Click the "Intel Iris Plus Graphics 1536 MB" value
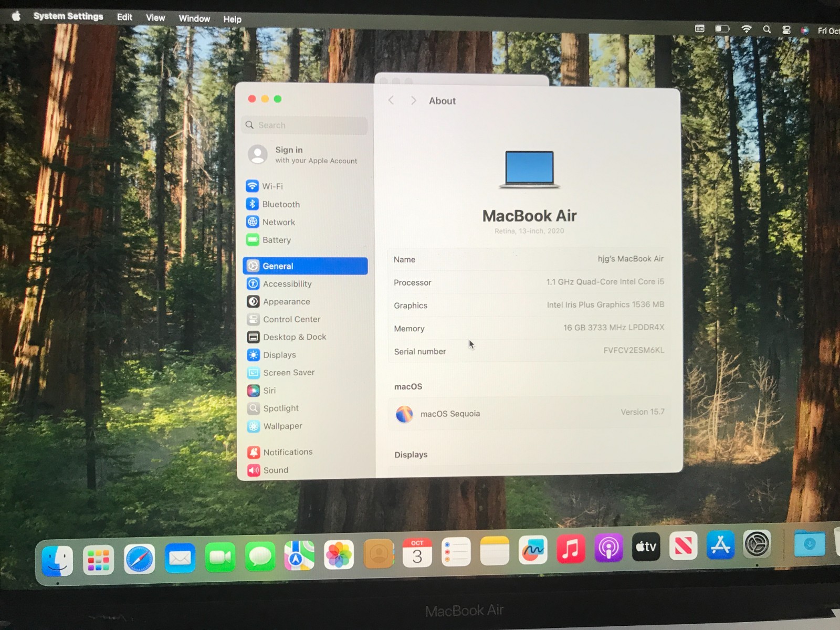Viewport: 840px width, 630px height. tap(605, 304)
